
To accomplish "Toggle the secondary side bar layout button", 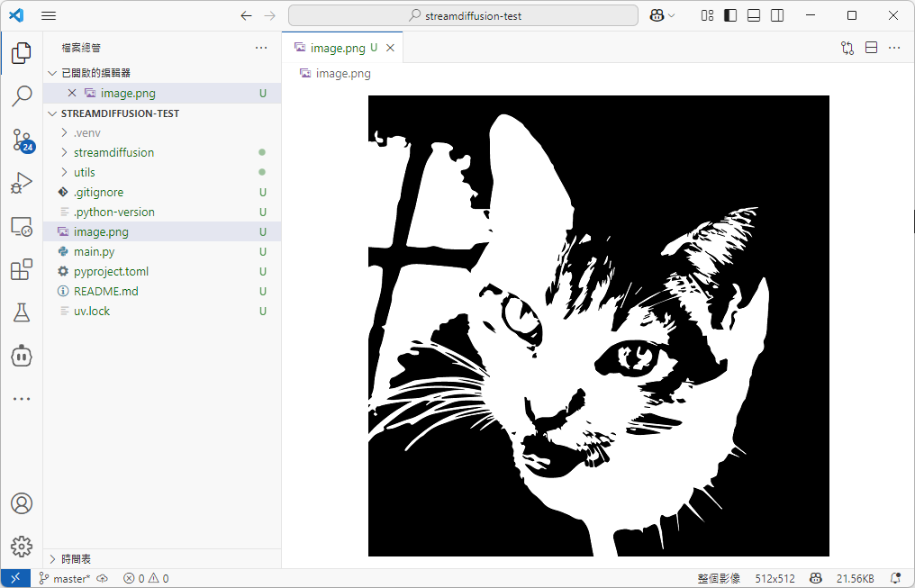I will [x=777, y=15].
